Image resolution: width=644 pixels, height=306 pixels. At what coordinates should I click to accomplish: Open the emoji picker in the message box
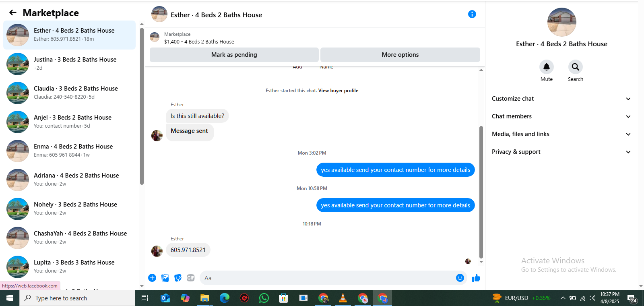click(460, 278)
